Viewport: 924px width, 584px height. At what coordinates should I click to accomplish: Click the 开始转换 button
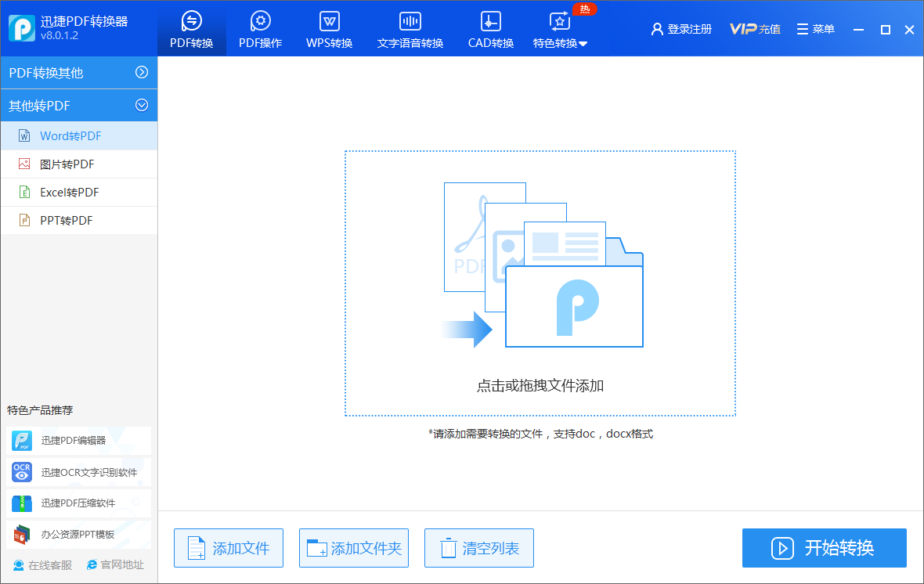(x=824, y=548)
